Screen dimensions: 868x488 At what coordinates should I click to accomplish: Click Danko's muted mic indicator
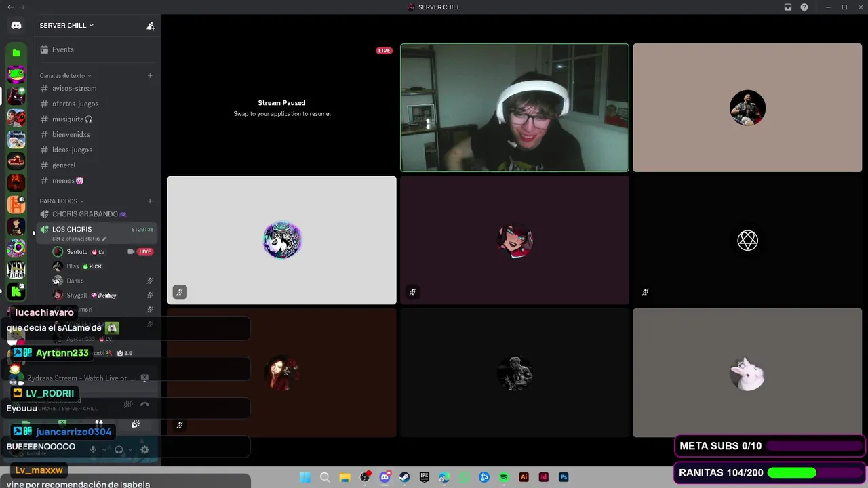point(150,281)
